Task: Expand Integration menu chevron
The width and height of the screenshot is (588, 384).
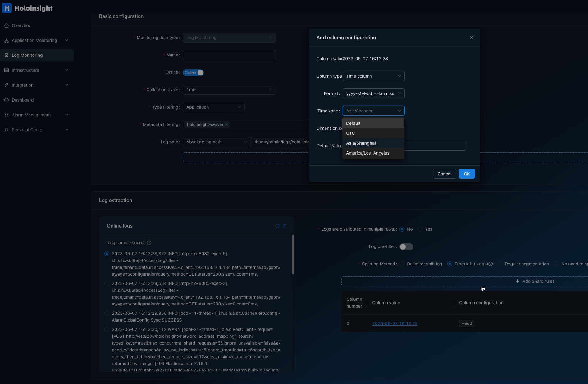Action: coord(67,85)
